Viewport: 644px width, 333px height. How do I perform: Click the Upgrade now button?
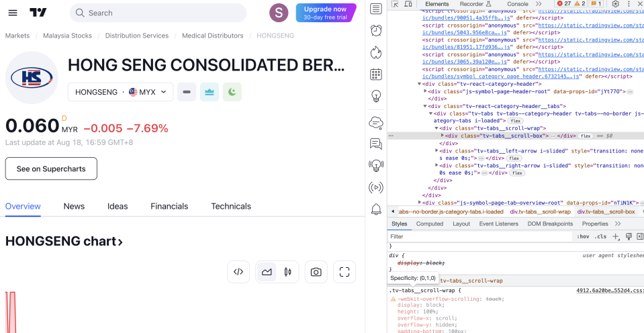pyautogui.click(x=325, y=13)
